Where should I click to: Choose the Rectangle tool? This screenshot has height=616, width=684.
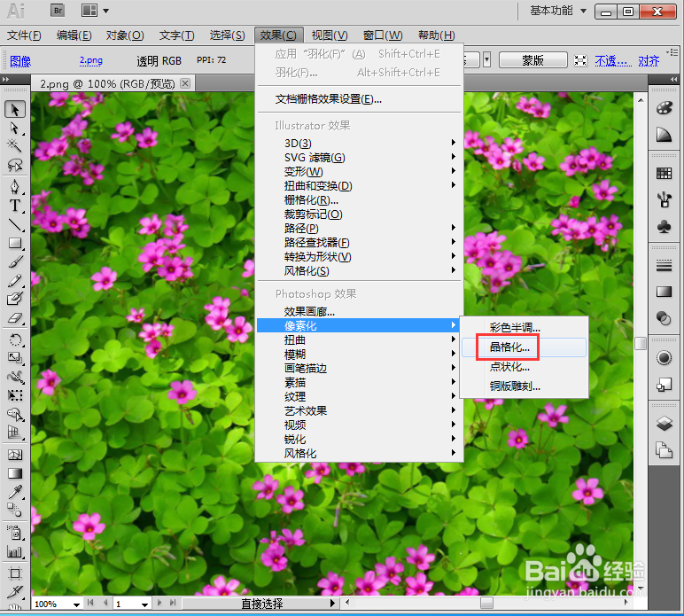pyautogui.click(x=15, y=243)
